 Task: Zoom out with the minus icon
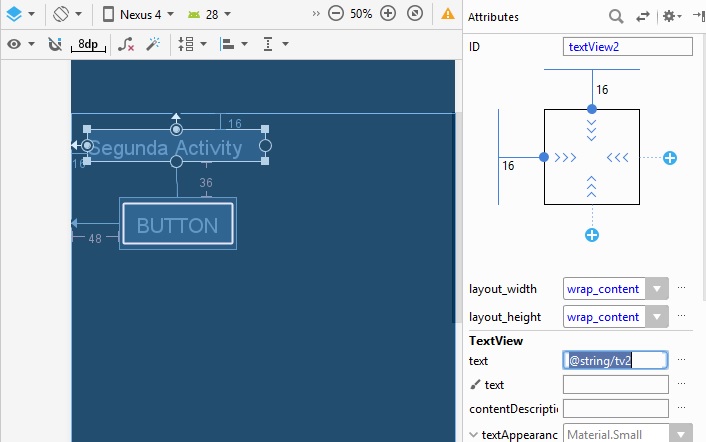point(336,15)
